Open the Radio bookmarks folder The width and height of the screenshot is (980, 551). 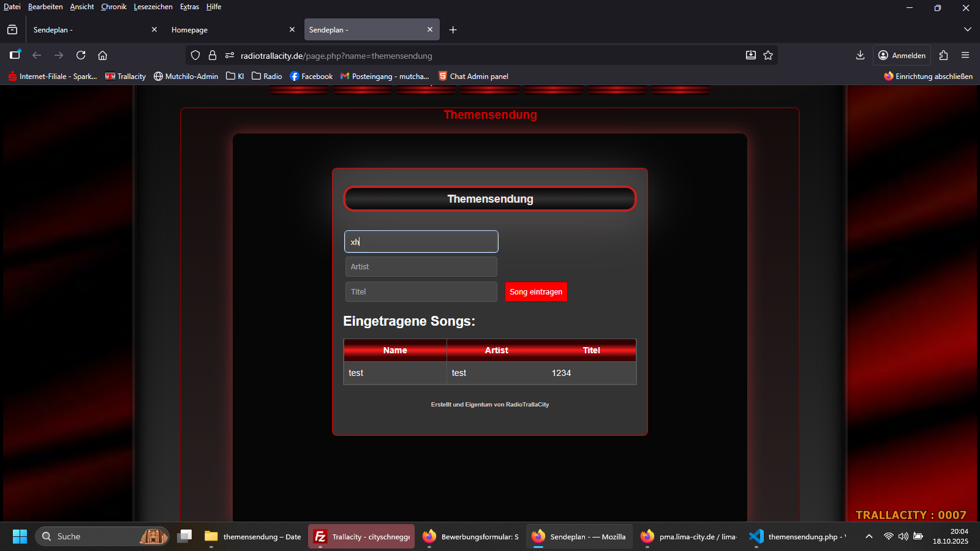(267, 77)
